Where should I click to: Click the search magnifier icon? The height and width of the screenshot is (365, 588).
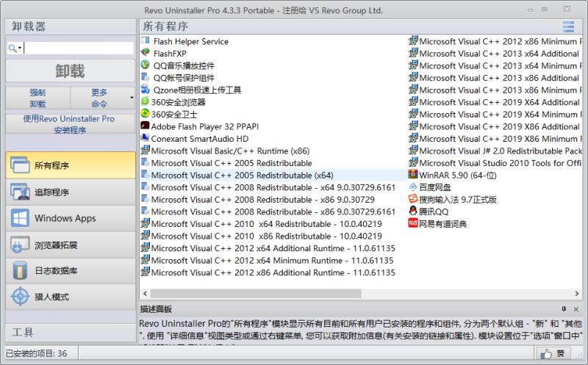[12, 48]
